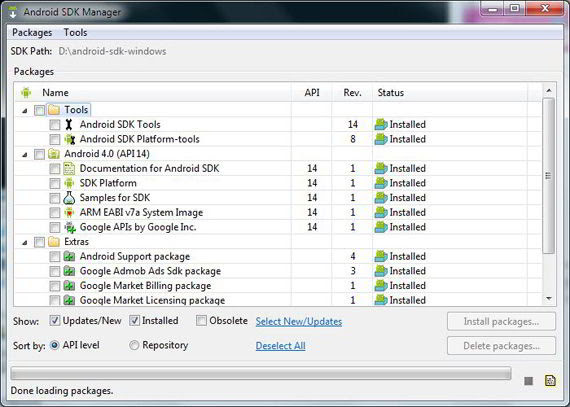Click the Android SDK Platform-tools icon
Screen dimensions: 570x407
click(69, 139)
